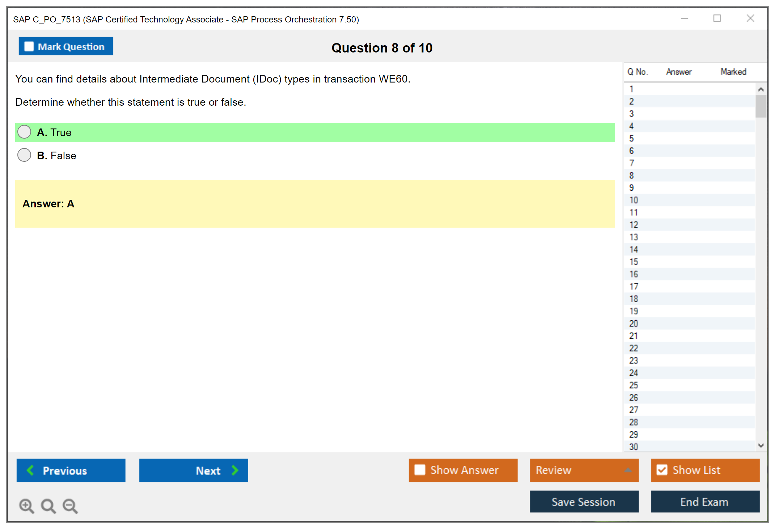
Task: Click the zoom out magnifier icon
Action: 70,506
